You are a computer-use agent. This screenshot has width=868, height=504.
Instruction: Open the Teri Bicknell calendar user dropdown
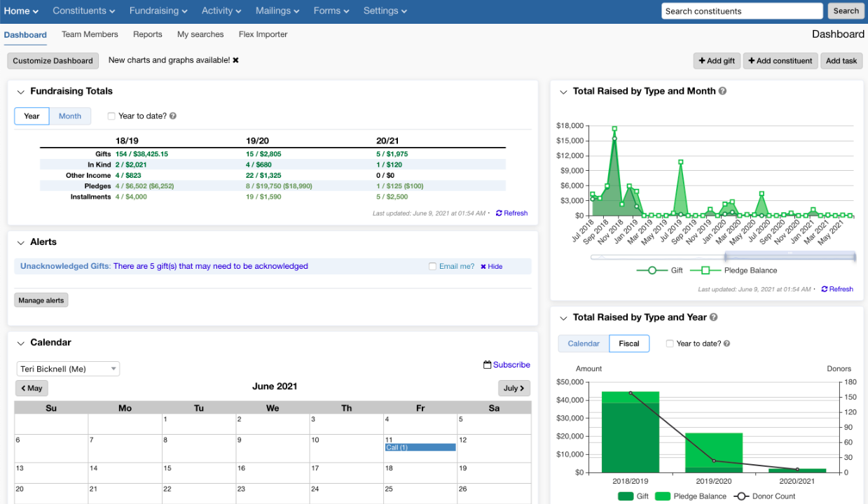tap(68, 369)
